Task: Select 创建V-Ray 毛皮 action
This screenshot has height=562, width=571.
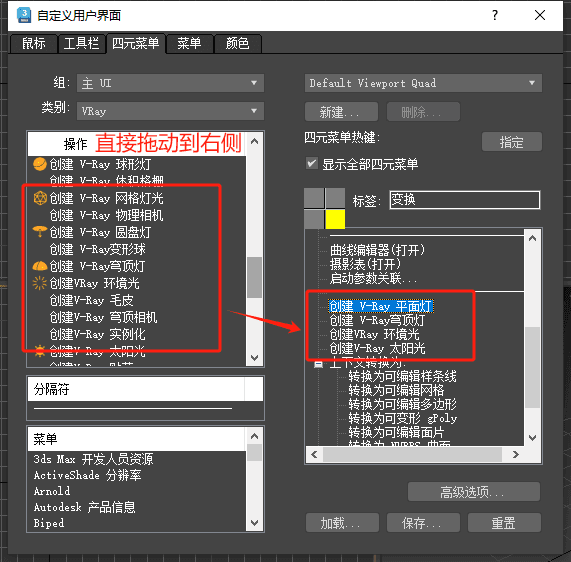Action: [91, 300]
